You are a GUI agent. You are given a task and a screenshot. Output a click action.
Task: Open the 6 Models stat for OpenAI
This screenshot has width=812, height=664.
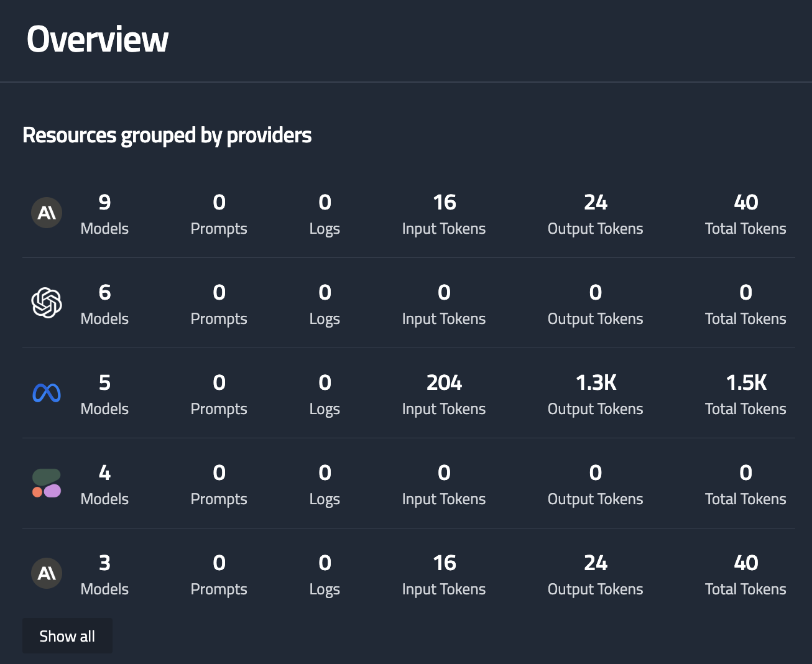tap(104, 303)
